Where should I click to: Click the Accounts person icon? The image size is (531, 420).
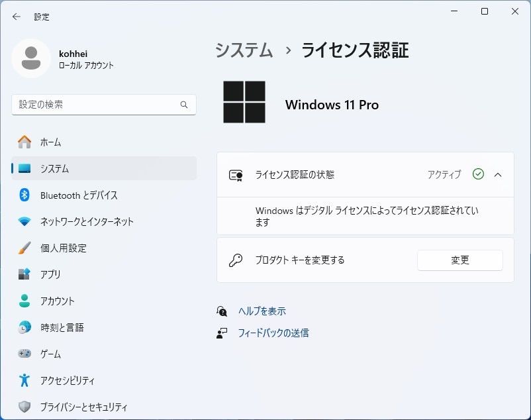point(24,301)
